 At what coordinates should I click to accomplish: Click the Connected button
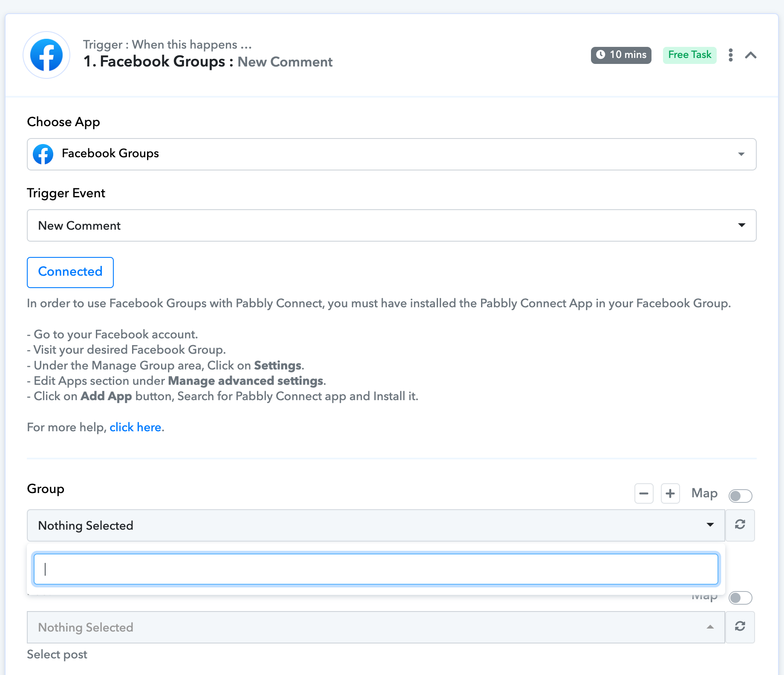[70, 272]
